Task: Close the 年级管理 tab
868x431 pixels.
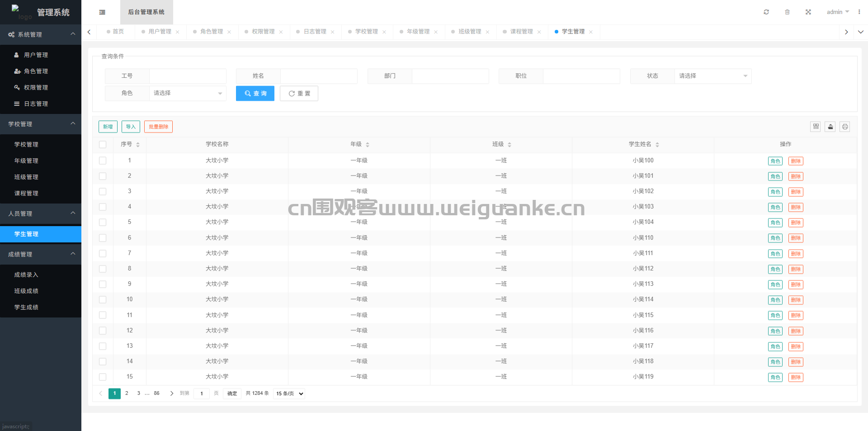Action: click(x=436, y=32)
